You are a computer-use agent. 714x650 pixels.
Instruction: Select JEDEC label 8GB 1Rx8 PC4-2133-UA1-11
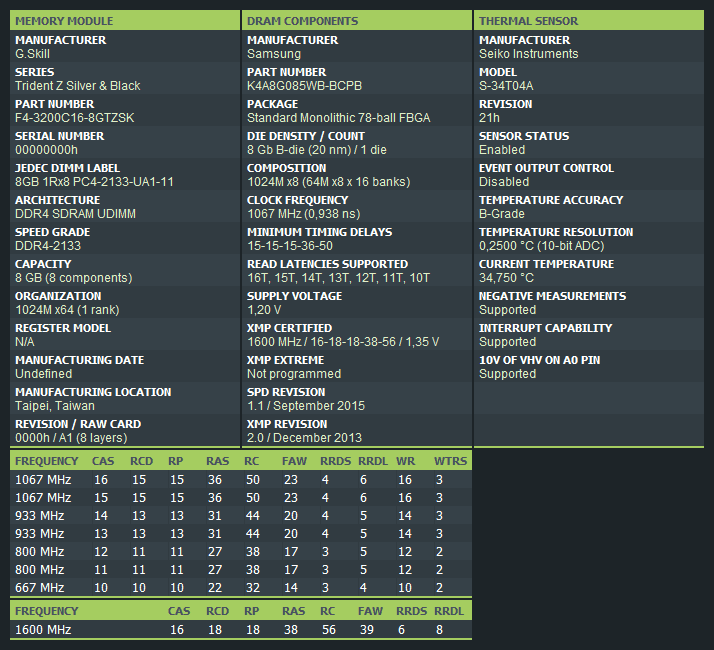click(x=94, y=182)
